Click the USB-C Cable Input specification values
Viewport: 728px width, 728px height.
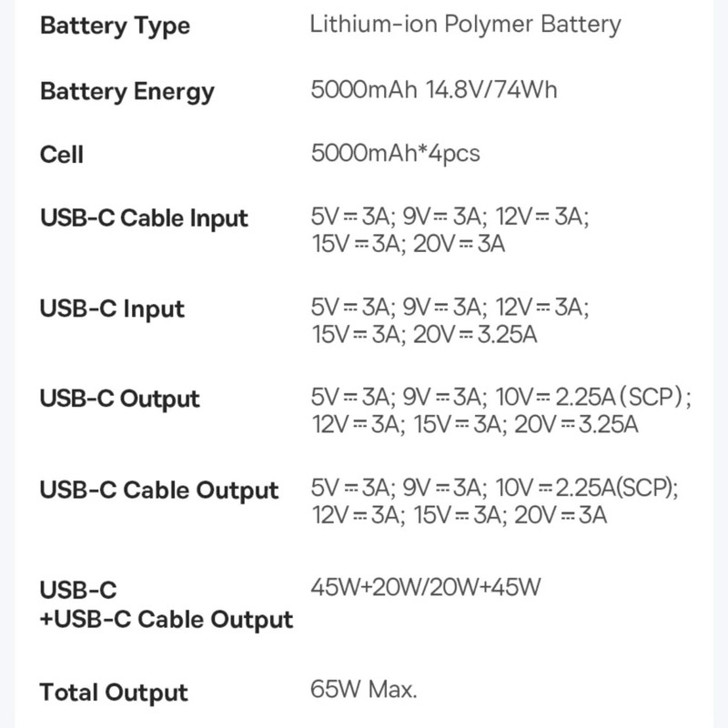click(450, 230)
